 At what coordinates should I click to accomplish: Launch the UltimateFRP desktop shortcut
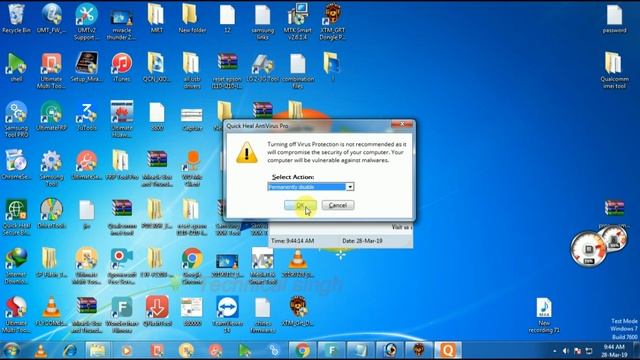51,116
